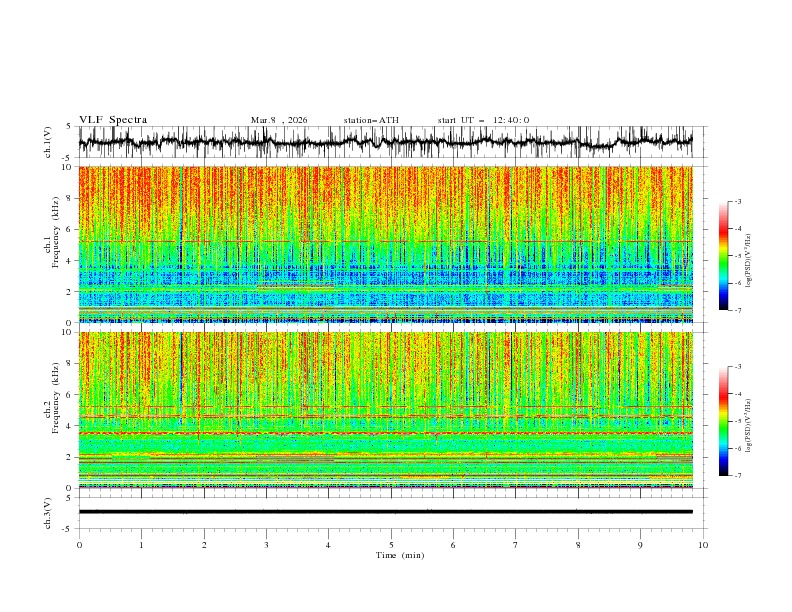This screenshot has width=792, height=612.
Task: Click the "9" tick on the time axis
Action: click(x=640, y=545)
